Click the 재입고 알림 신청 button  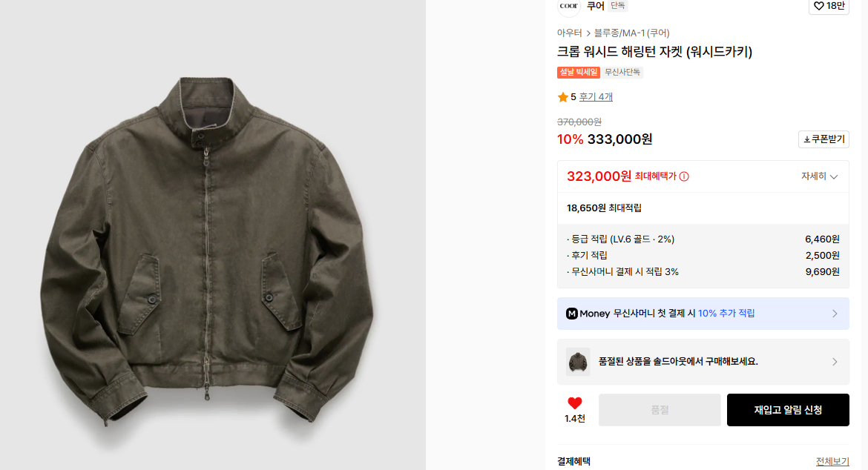click(x=788, y=410)
